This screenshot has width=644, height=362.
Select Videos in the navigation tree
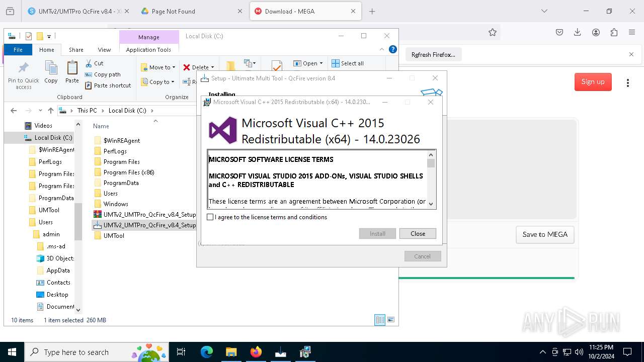coord(43,126)
